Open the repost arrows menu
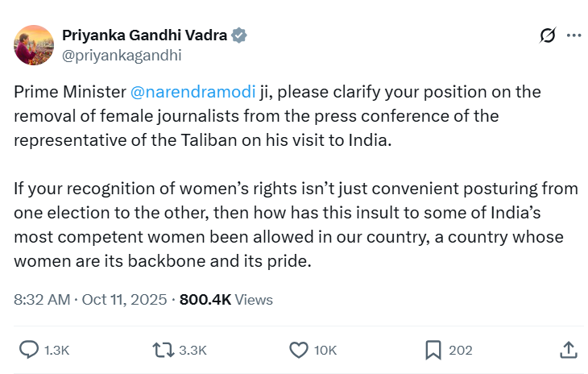The width and height of the screenshot is (588, 374). click(163, 350)
